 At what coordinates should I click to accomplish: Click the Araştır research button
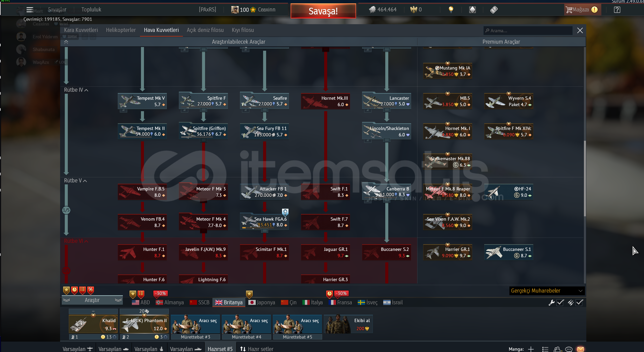(x=92, y=300)
